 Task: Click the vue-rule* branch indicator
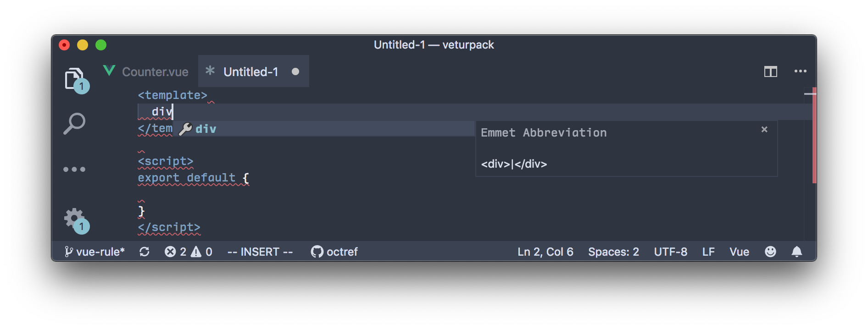point(95,251)
